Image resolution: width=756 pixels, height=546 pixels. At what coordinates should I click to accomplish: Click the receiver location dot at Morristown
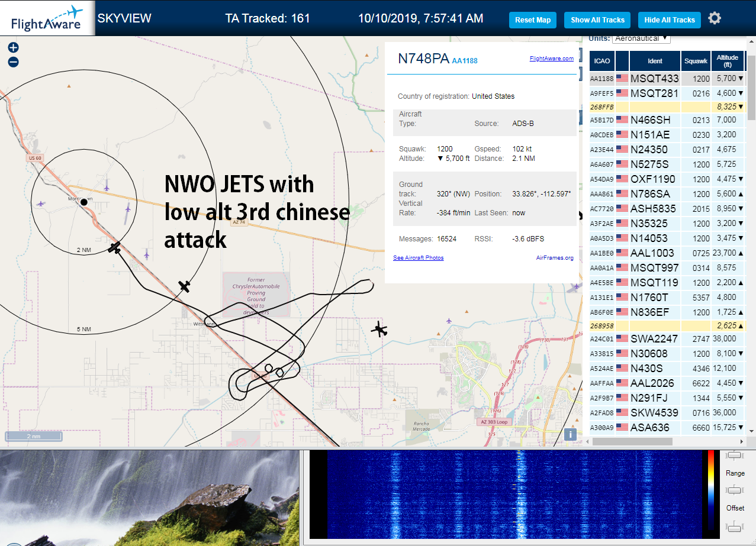[84, 202]
